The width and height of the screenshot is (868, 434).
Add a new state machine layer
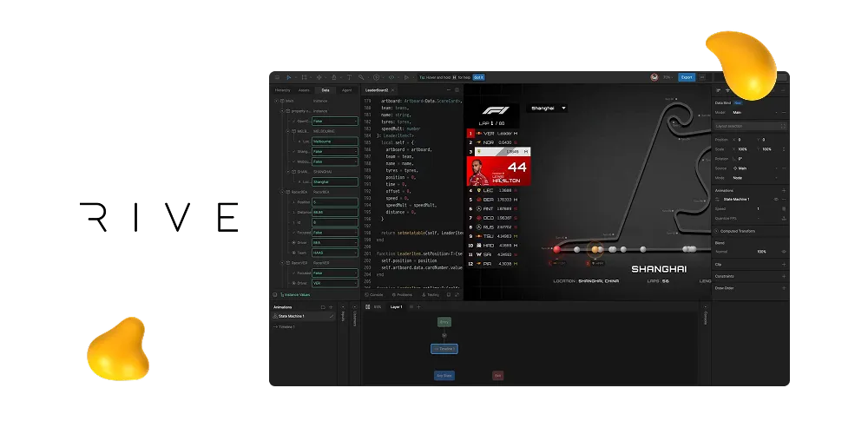418,306
